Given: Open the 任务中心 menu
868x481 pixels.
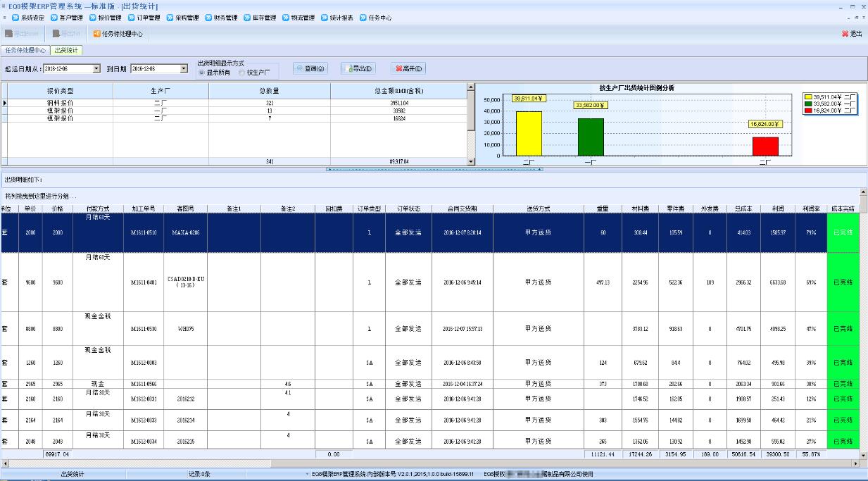Looking at the screenshot, I should (376, 18).
